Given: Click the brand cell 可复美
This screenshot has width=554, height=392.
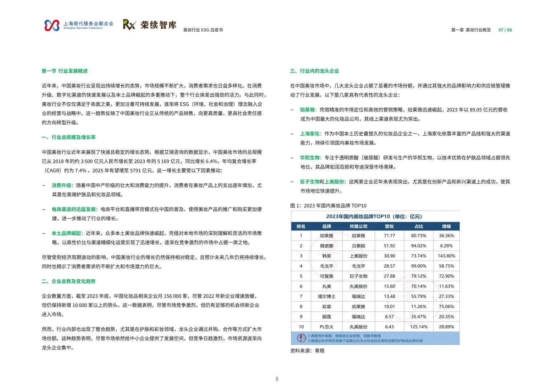Looking at the screenshot, I should click(327, 277).
